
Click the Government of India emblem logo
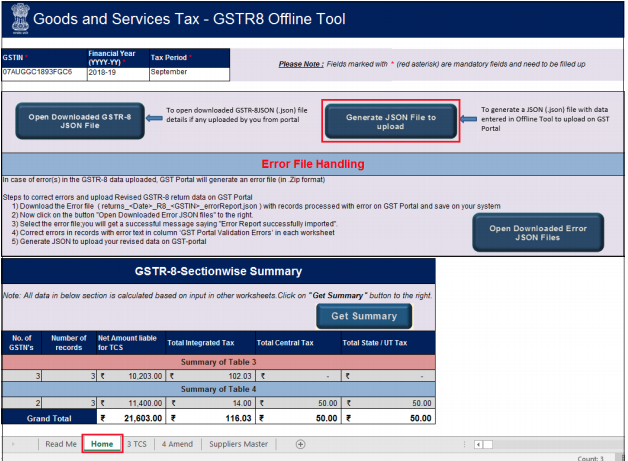[x=20, y=18]
